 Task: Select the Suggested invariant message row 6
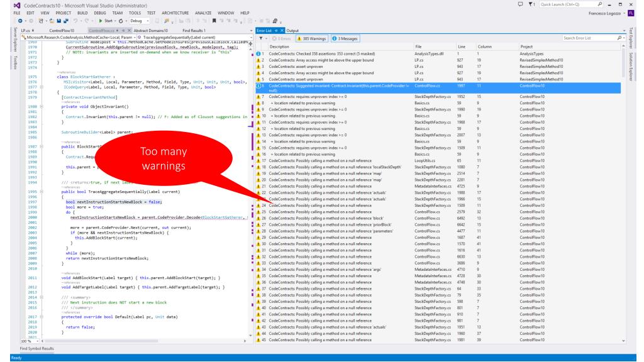(438, 88)
